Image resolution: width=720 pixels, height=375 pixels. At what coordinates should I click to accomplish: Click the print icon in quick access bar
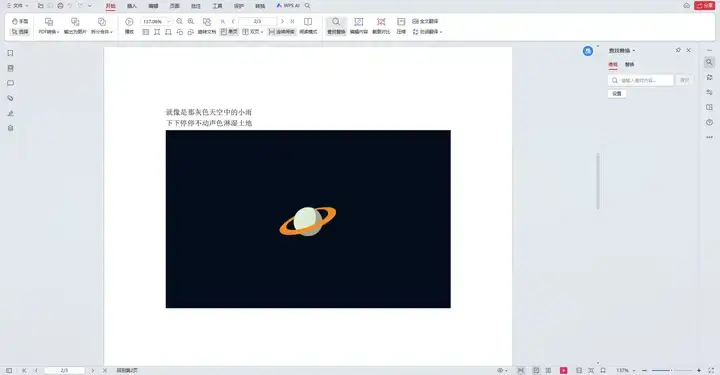(x=60, y=6)
